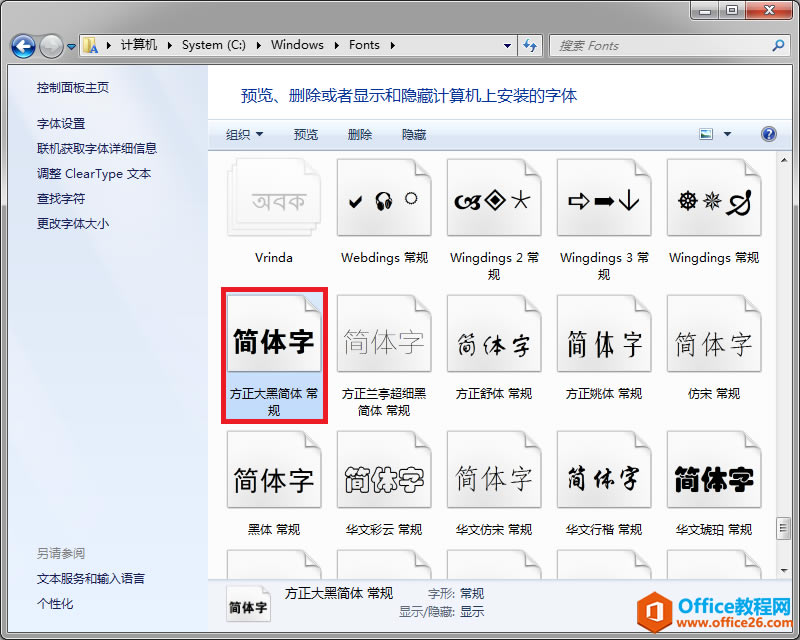Viewport: 800px width, 640px height.
Task: Refresh the Fonts folder view
Action: point(530,45)
